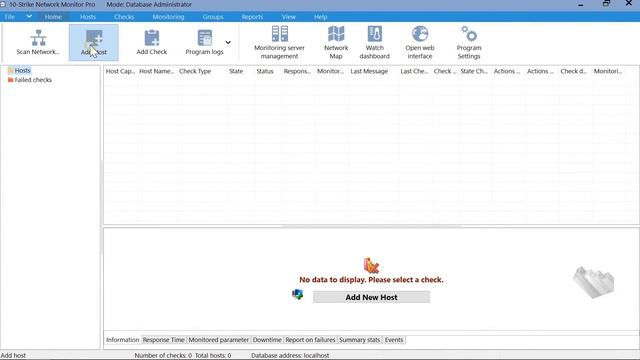The image size is (640, 360).
Task: Select Failed checks in the tree
Action: pyautogui.click(x=30, y=80)
